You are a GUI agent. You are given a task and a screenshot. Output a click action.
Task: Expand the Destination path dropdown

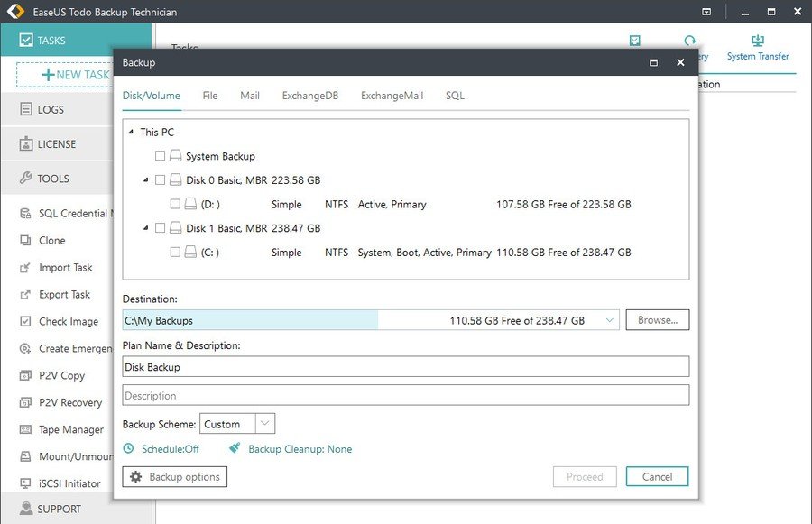click(610, 320)
